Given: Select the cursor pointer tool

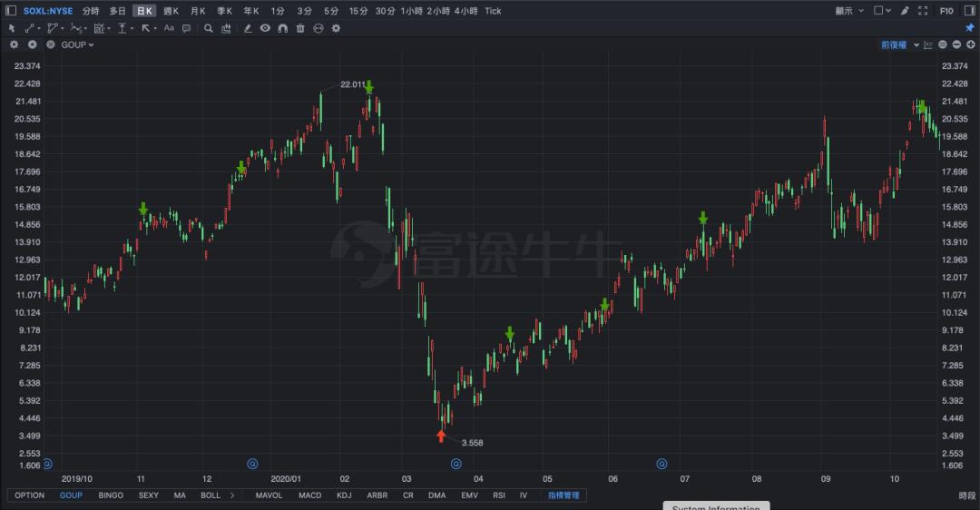Looking at the screenshot, I should (12, 28).
